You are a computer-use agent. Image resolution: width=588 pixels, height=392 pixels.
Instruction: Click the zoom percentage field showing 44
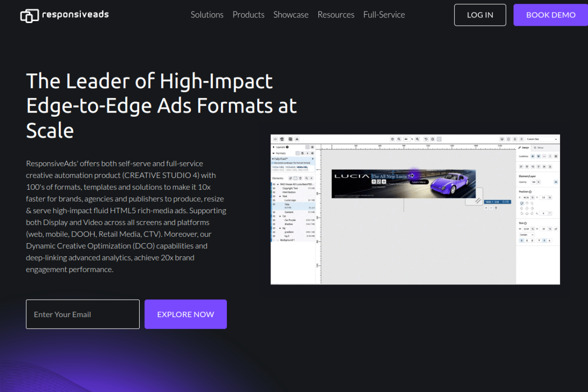coord(407,139)
